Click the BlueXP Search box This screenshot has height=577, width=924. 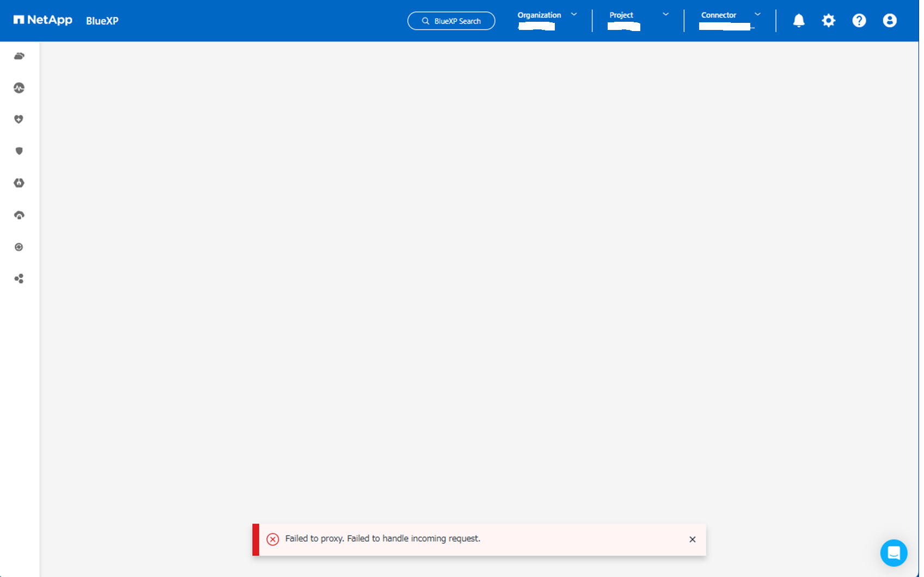point(451,21)
